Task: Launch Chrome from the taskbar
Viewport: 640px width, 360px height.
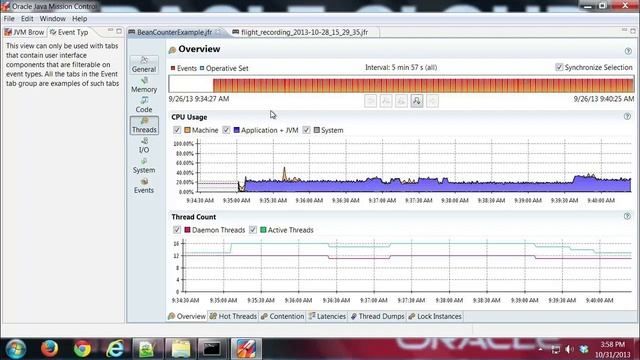Action: [x=82, y=349]
